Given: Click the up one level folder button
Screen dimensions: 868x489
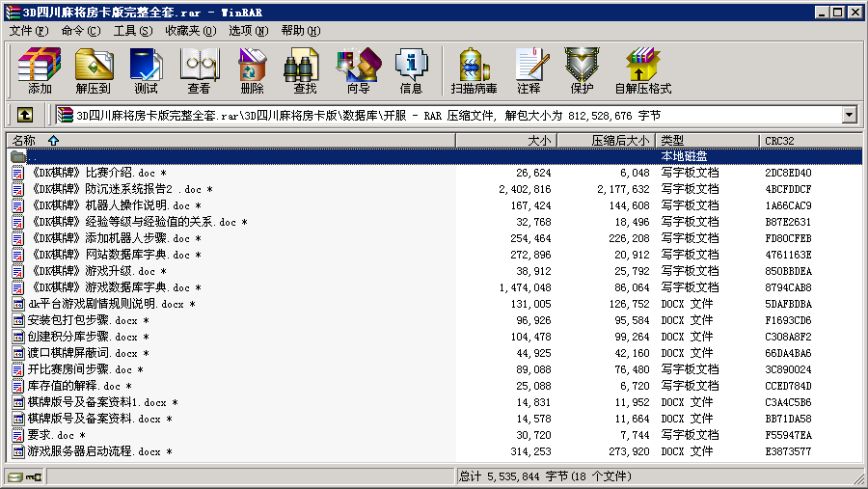Looking at the screenshot, I should 25,115.
